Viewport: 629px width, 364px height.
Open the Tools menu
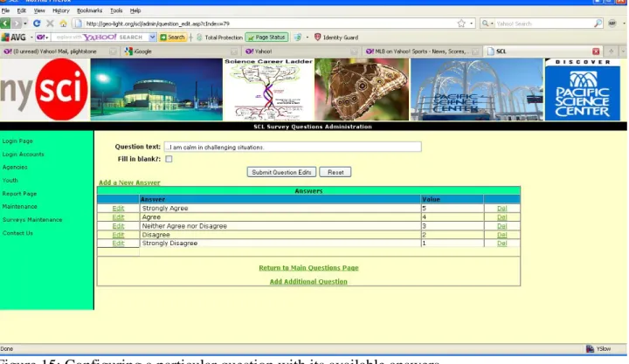[116, 10]
